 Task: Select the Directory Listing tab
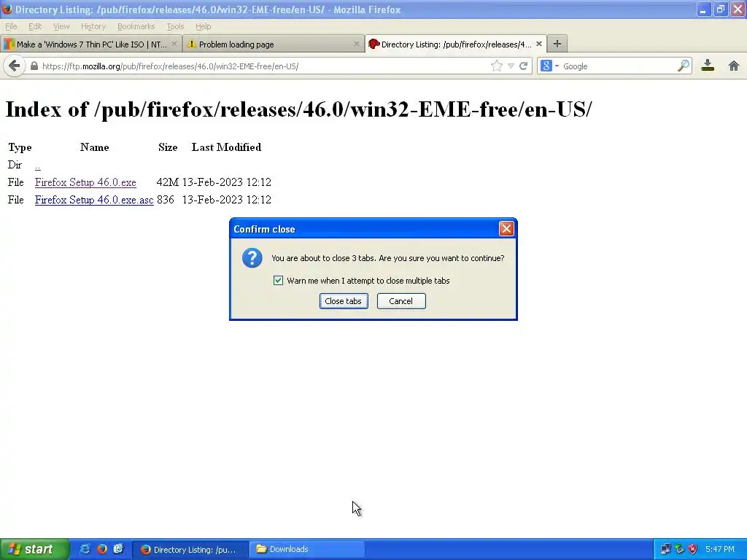(455, 44)
